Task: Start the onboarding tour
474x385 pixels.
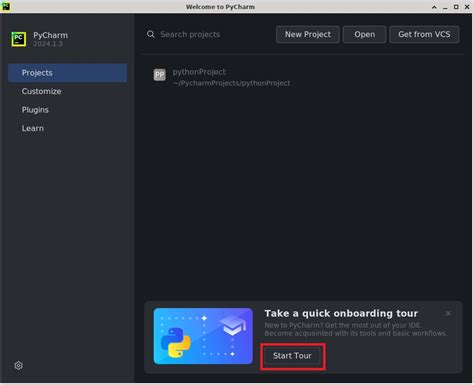Action: (292, 356)
